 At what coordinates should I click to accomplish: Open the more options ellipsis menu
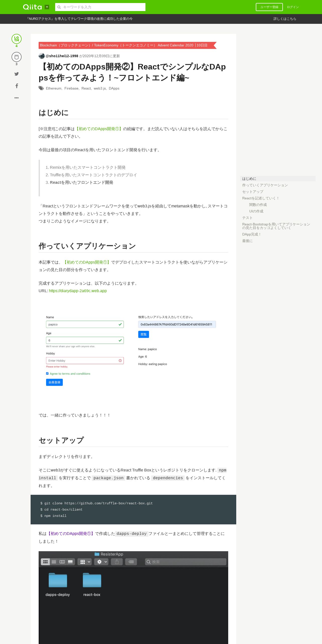pyautogui.click(x=17, y=98)
